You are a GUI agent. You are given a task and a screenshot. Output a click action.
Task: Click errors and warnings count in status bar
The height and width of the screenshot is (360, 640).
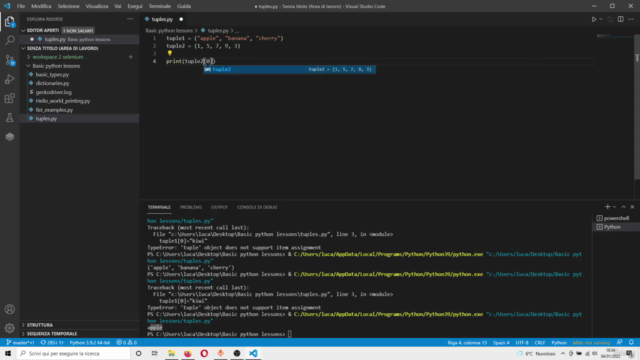[127, 342]
